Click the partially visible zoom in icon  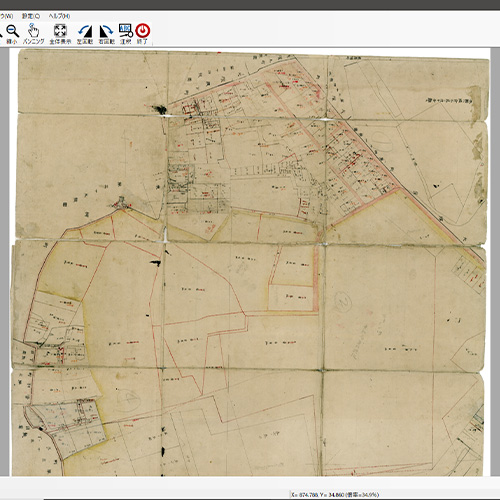1,34
